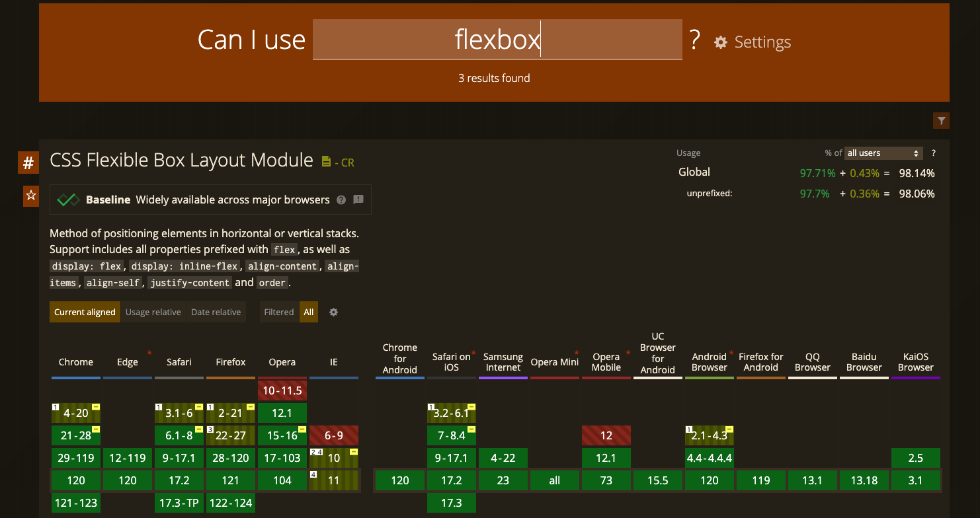Select Chrome 4-20 partial support cell
This screenshot has width=980, height=518.
click(76, 413)
